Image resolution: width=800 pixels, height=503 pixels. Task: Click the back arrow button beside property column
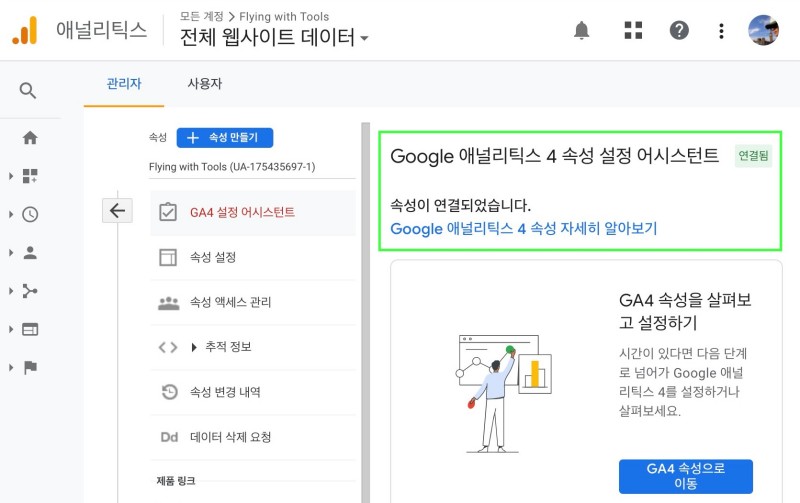pyautogui.click(x=117, y=210)
